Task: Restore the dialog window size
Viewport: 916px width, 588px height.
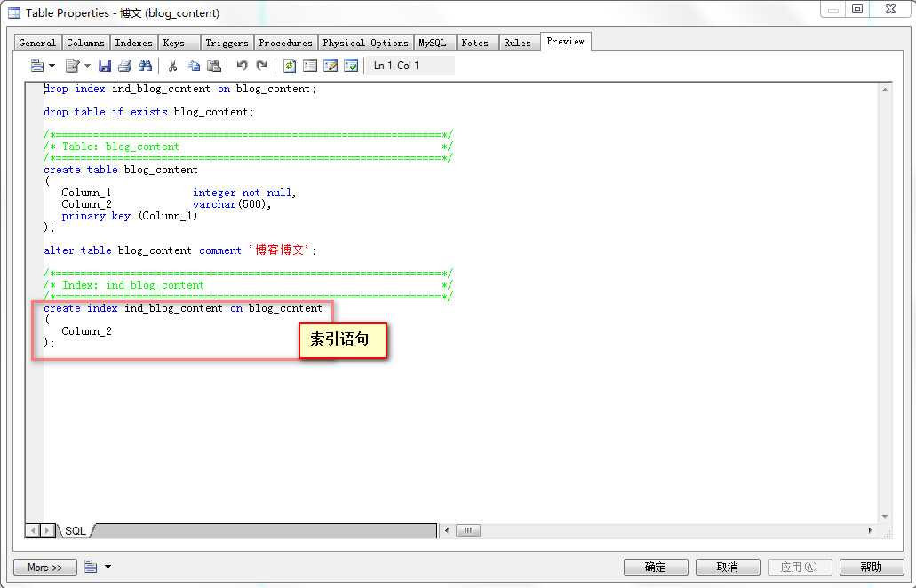Action: tap(857, 10)
